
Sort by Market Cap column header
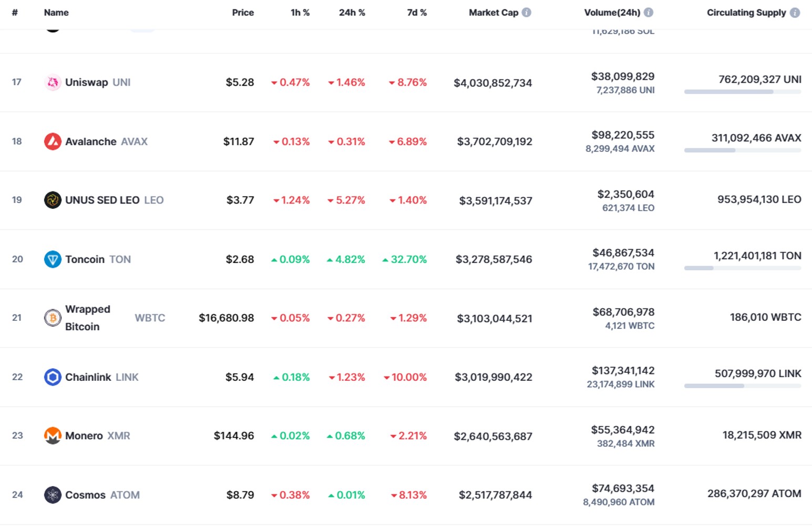(494, 12)
